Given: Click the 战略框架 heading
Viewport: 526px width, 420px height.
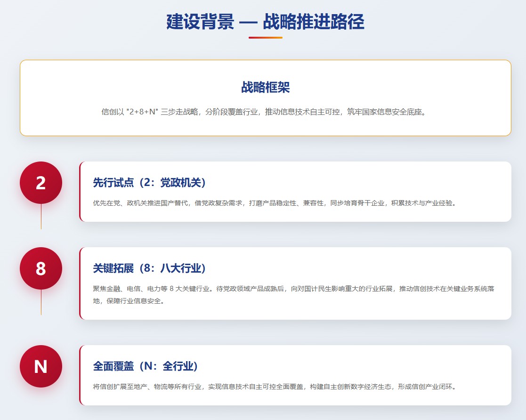Looking at the screenshot, I should 265,87.
